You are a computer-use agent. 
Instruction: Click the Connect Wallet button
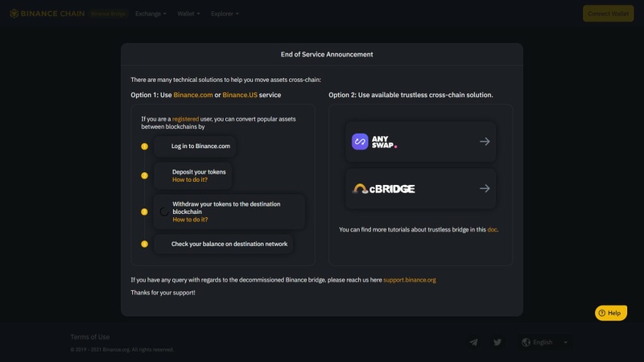[608, 14]
